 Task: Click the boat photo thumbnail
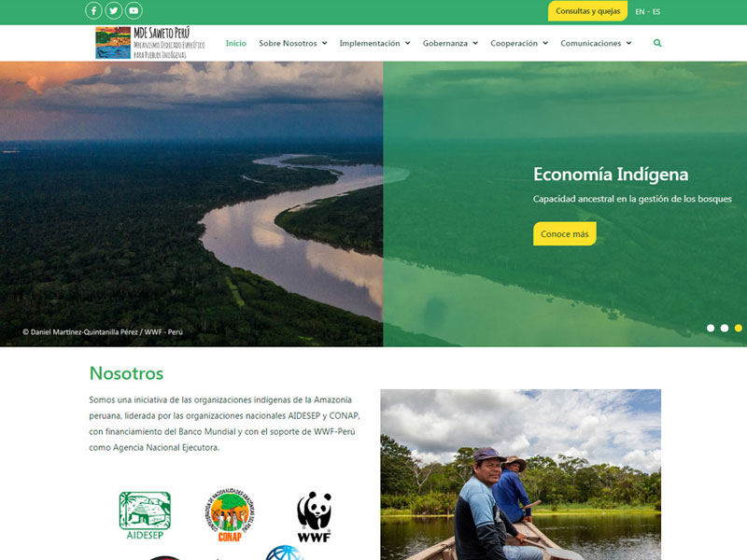point(521,475)
